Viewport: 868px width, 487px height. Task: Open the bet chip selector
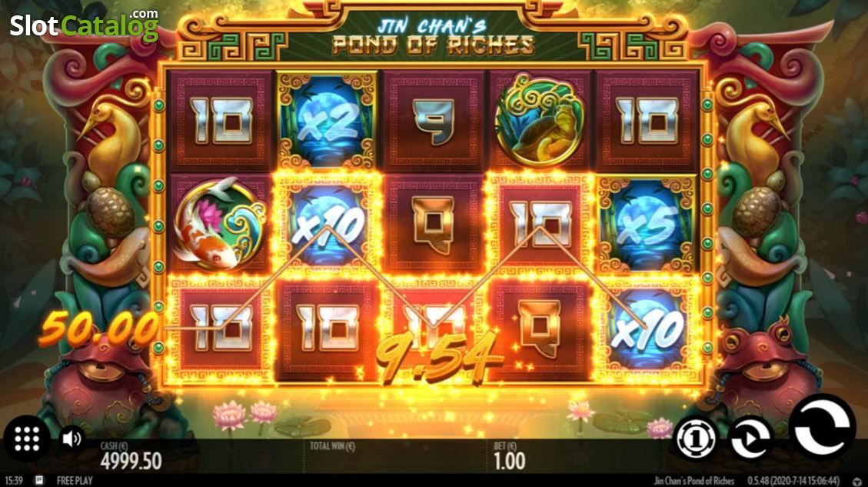[696, 439]
